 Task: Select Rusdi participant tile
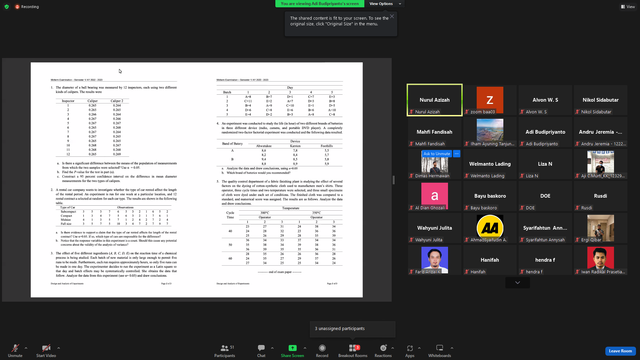point(600,196)
